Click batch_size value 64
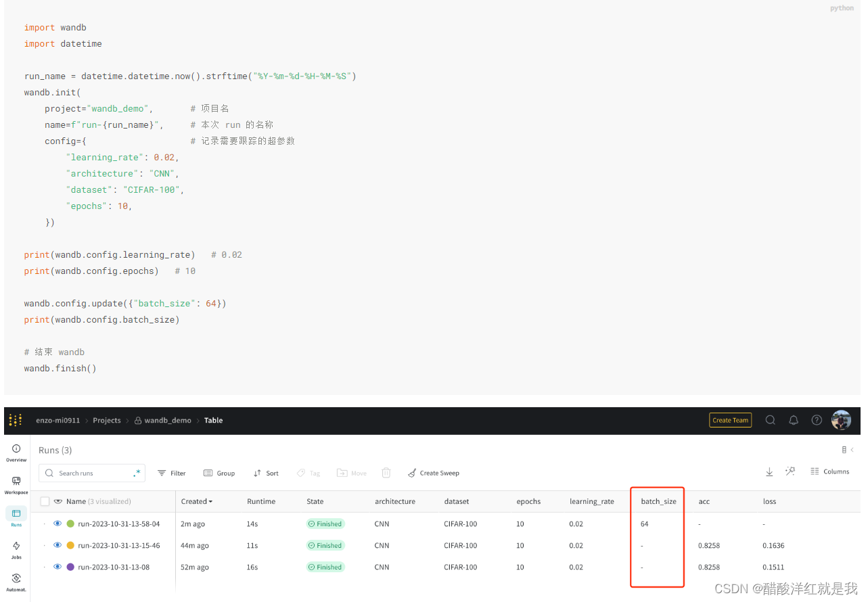The width and height of the screenshot is (868, 602). (645, 524)
